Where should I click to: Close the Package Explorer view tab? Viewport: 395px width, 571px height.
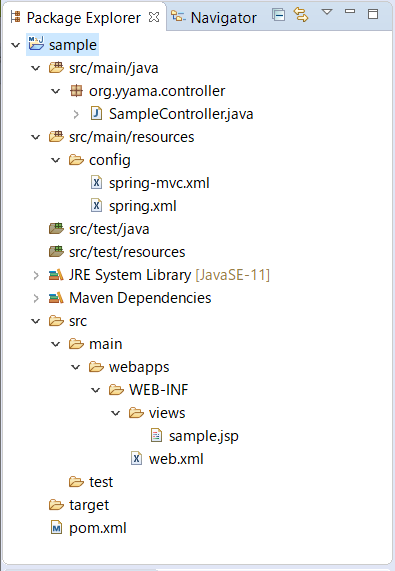[x=154, y=17]
